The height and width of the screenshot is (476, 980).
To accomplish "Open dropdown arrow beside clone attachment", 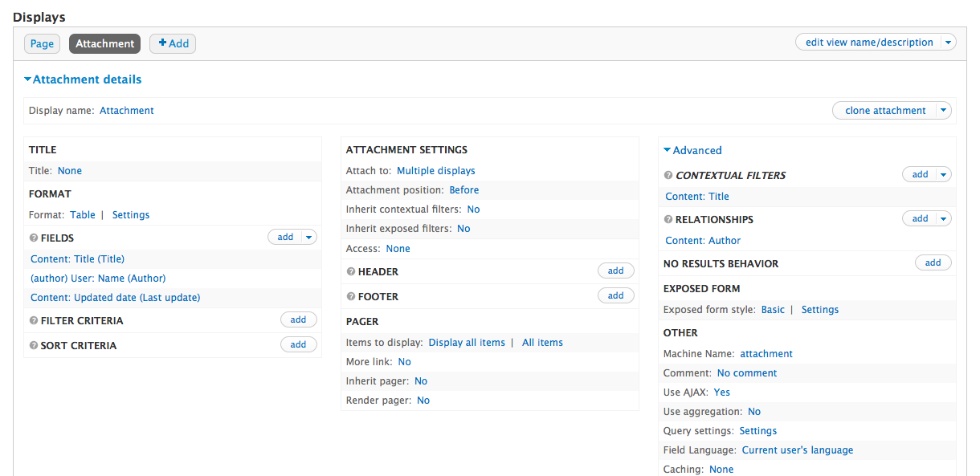I will pos(944,111).
